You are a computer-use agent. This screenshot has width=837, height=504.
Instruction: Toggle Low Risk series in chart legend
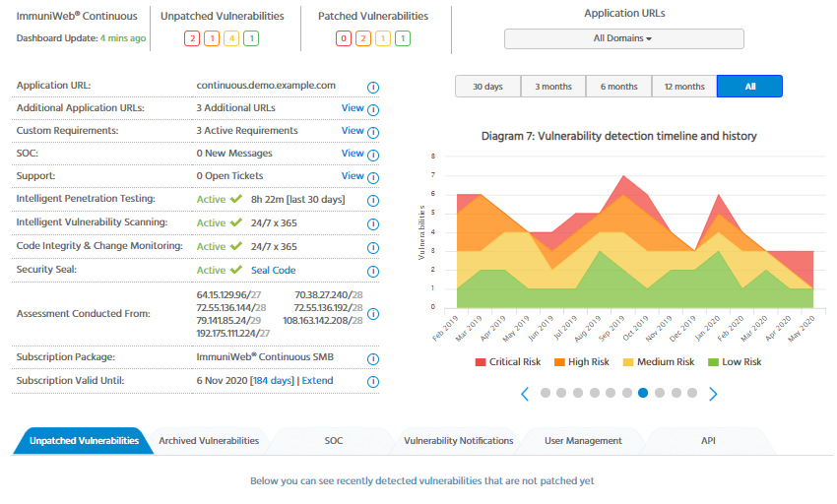(735, 362)
